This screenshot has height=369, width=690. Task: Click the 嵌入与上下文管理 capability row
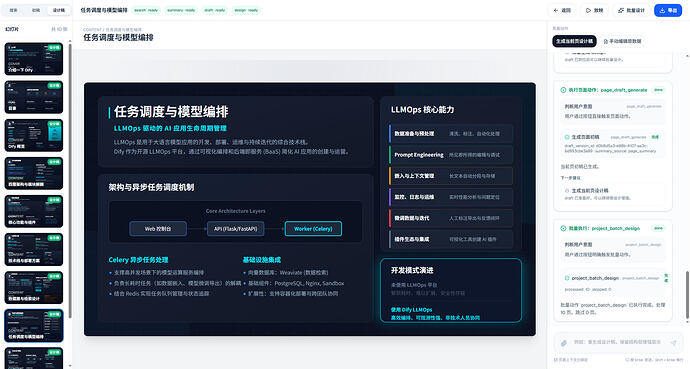tap(451, 176)
